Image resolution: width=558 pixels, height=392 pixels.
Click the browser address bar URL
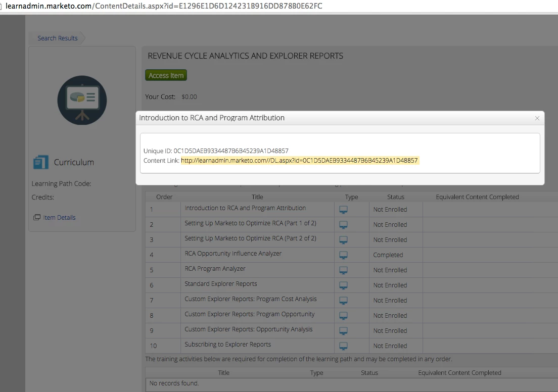click(164, 6)
